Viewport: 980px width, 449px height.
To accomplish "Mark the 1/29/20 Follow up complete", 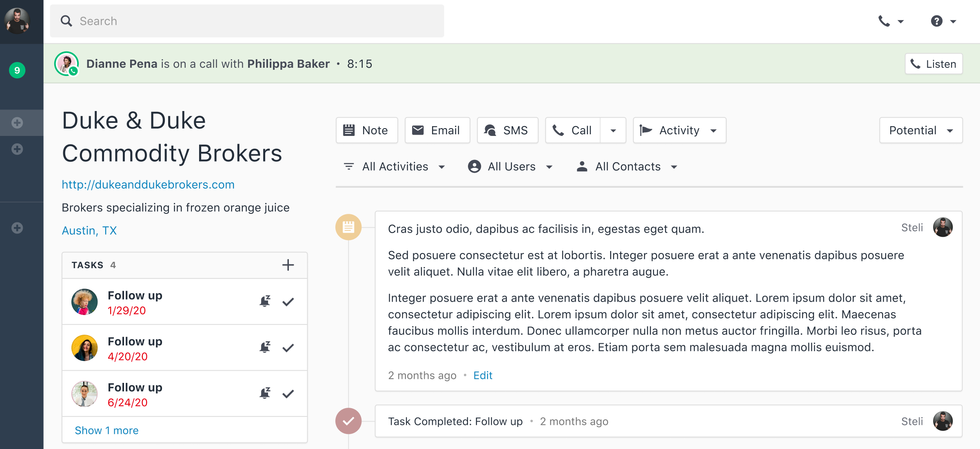I will pos(288,302).
